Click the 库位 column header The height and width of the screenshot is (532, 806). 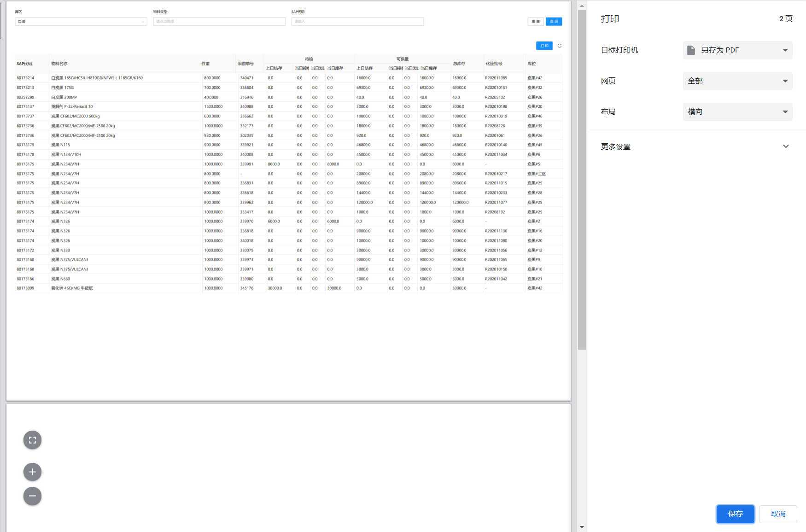531,64
